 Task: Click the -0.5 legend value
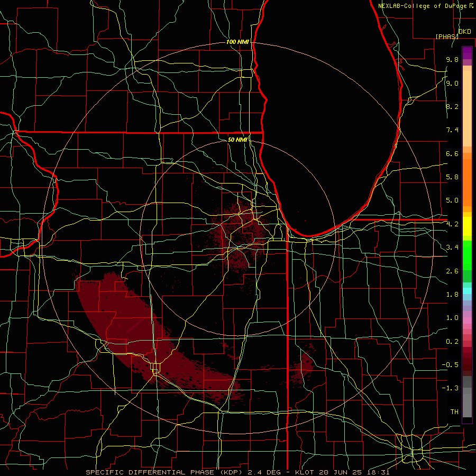pyautogui.click(x=450, y=365)
